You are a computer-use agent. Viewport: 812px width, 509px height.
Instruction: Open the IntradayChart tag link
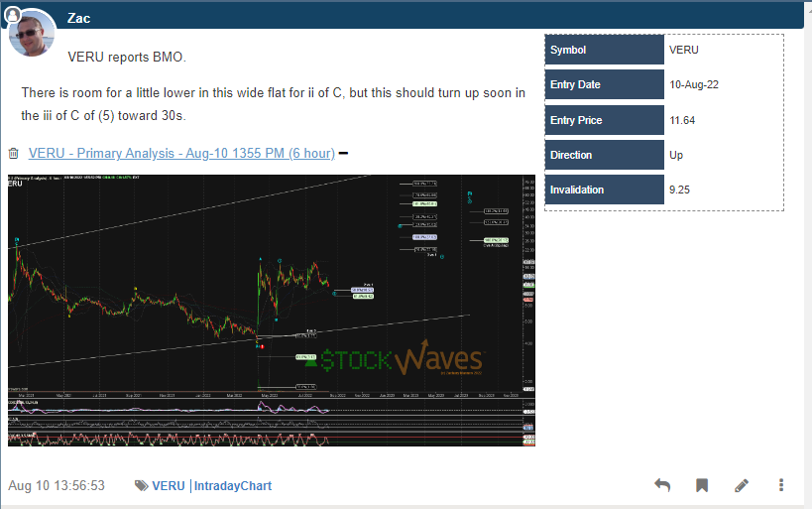pyautogui.click(x=233, y=485)
